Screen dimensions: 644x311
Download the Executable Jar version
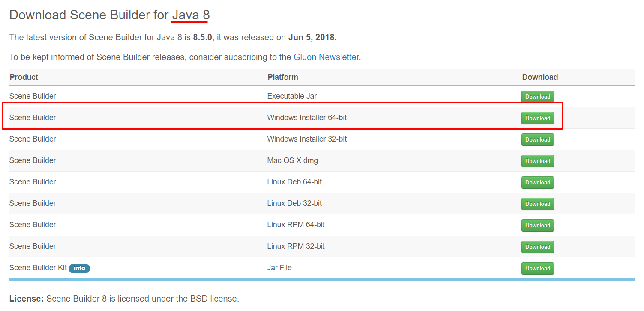coord(537,97)
